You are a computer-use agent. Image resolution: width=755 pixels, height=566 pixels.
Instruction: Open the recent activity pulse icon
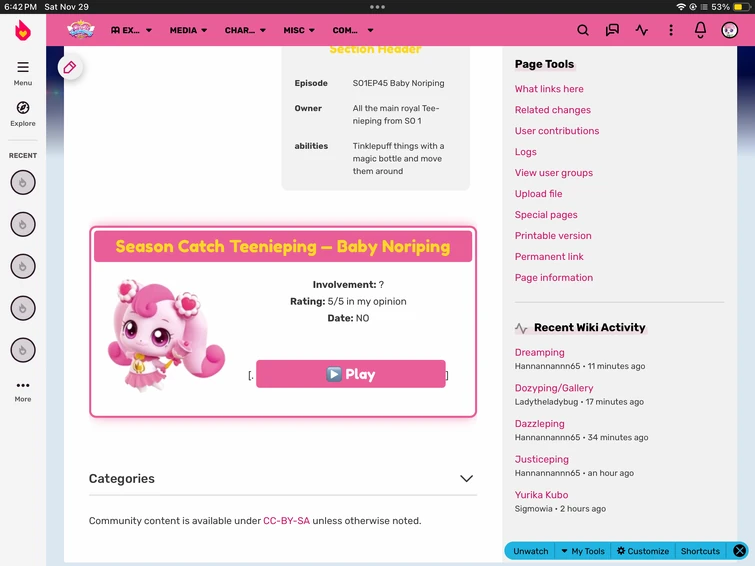pyautogui.click(x=641, y=30)
